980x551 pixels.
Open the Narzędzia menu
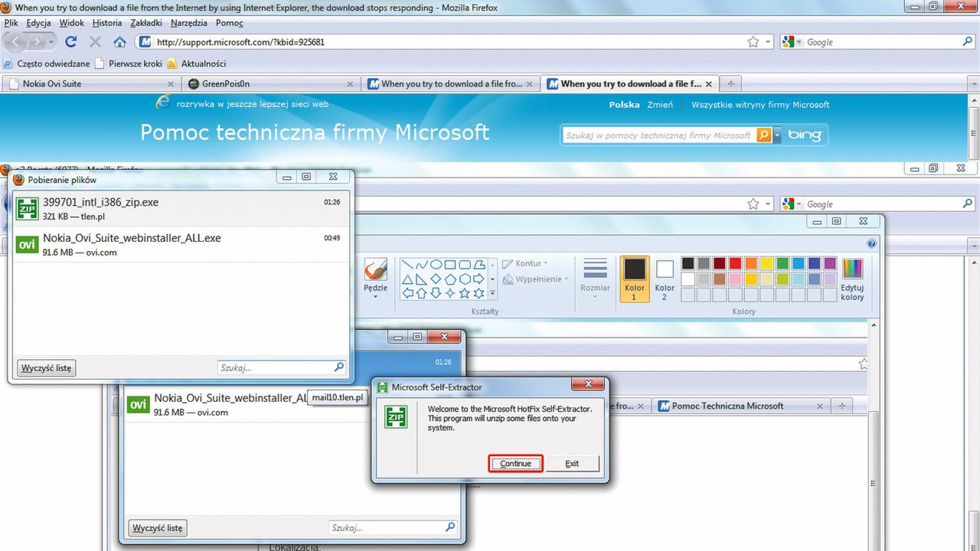pos(188,23)
